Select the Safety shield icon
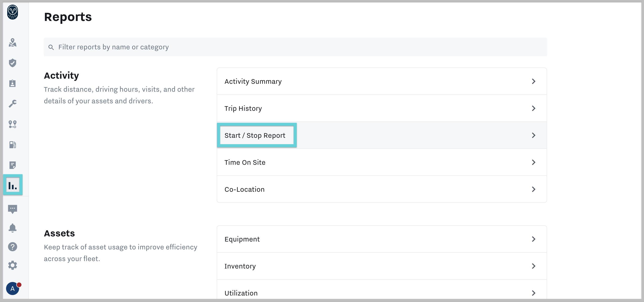This screenshot has width=644, height=302. [x=13, y=63]
